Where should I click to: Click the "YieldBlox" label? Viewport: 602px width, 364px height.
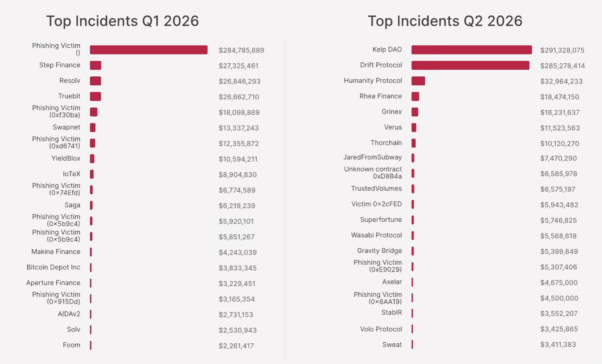pos(66,158)
